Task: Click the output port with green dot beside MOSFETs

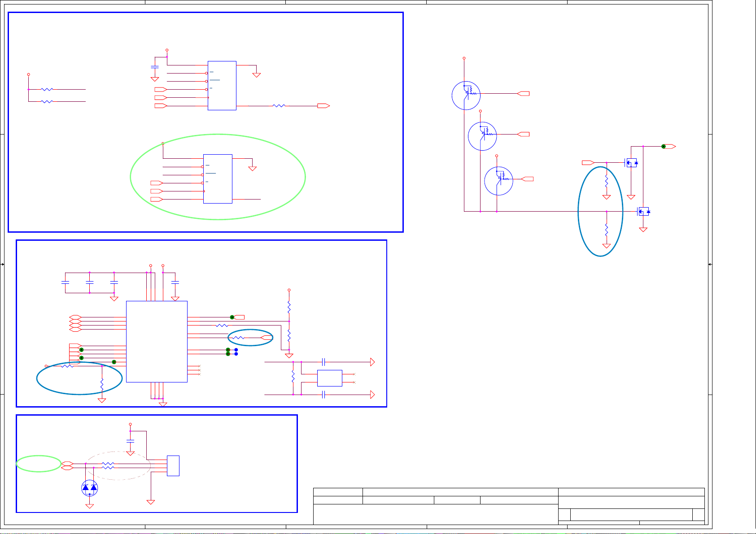Action: coord(670,147)
